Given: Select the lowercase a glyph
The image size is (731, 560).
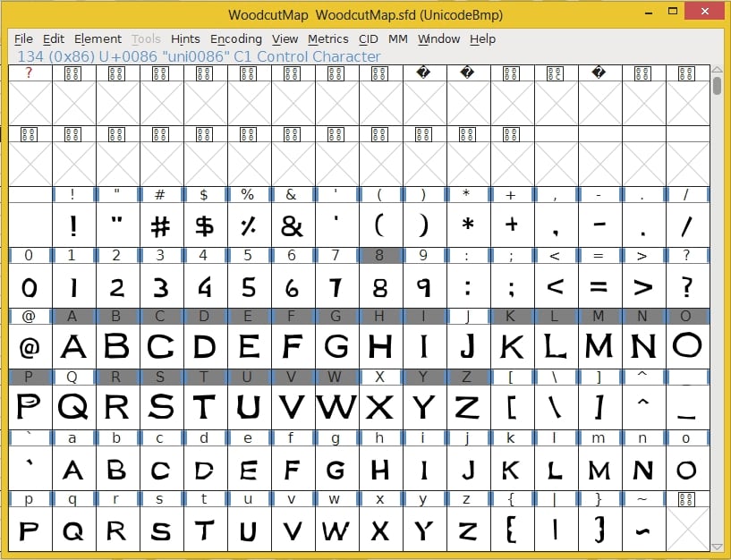Looking at the screenshot, I should click(x=74, y=468).
